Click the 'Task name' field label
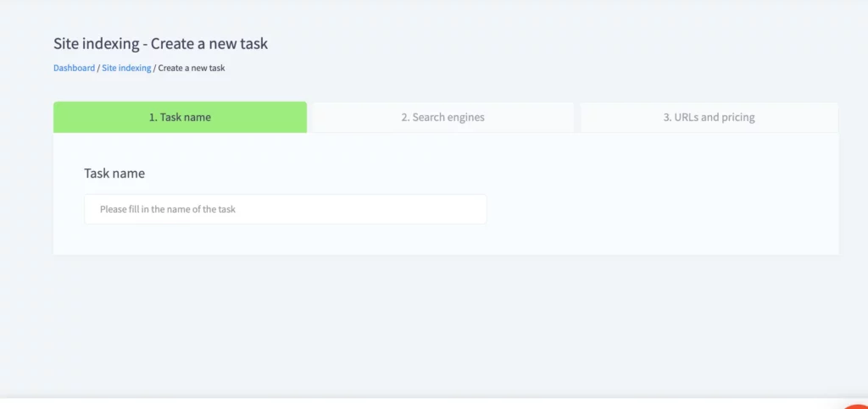The image size is (868, 409). (114, 173)
